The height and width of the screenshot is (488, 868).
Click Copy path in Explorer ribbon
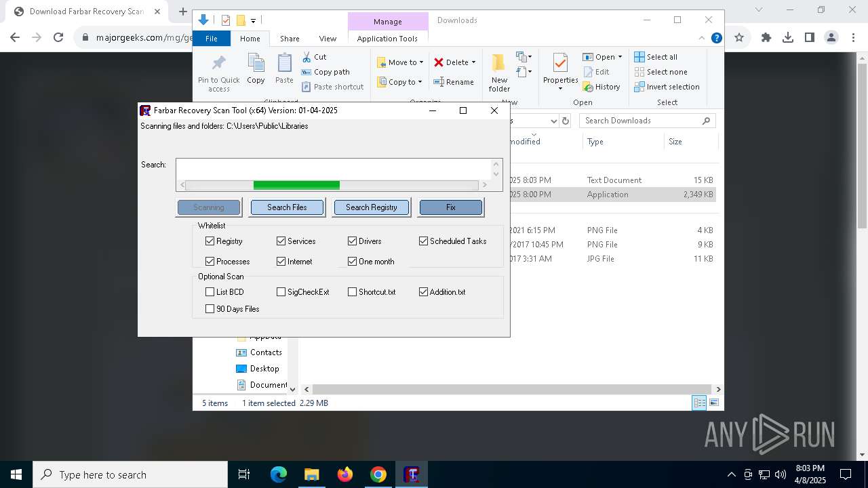point(325,72)
